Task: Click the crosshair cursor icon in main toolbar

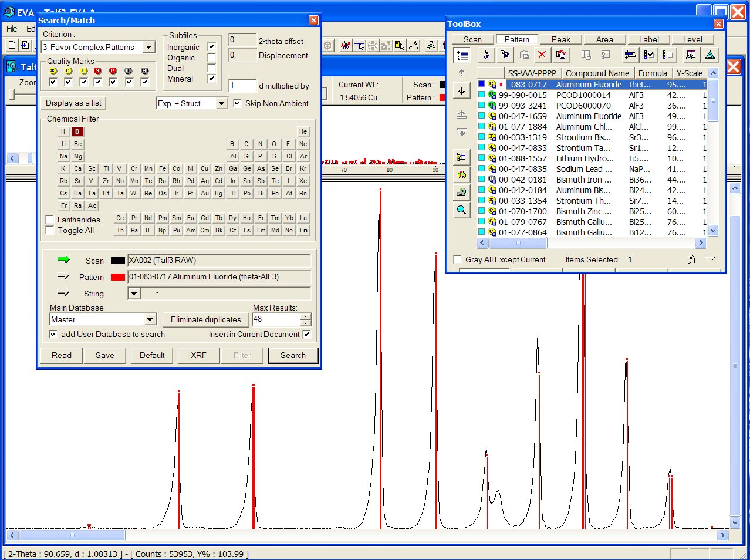Action: (x=359, y=45)
